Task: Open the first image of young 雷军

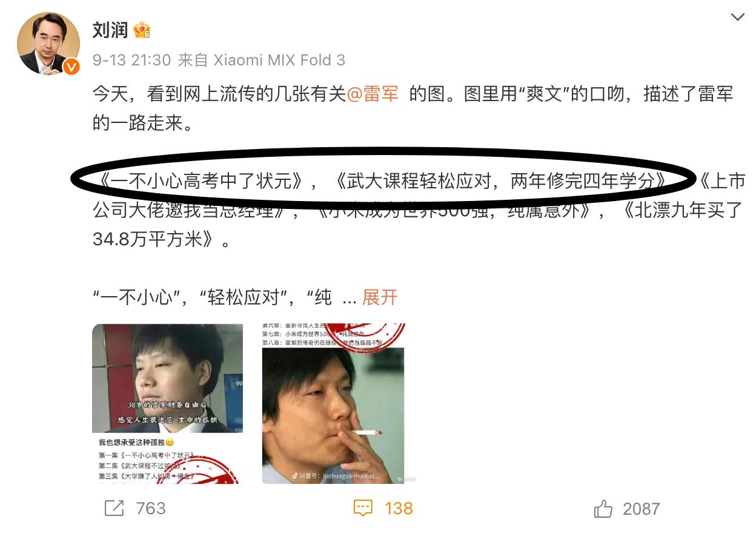Action: 168,403
